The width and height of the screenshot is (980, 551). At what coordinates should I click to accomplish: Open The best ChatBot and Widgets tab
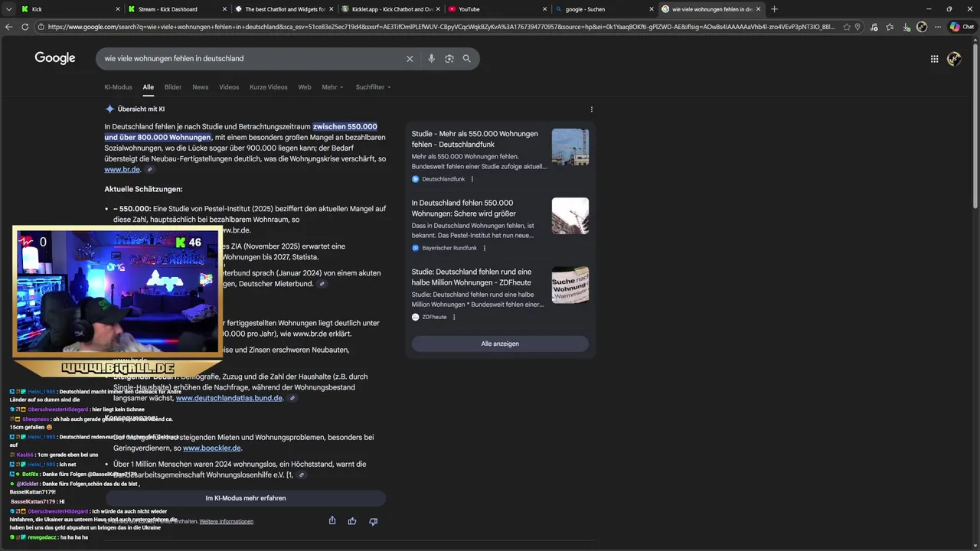point(283,9)
